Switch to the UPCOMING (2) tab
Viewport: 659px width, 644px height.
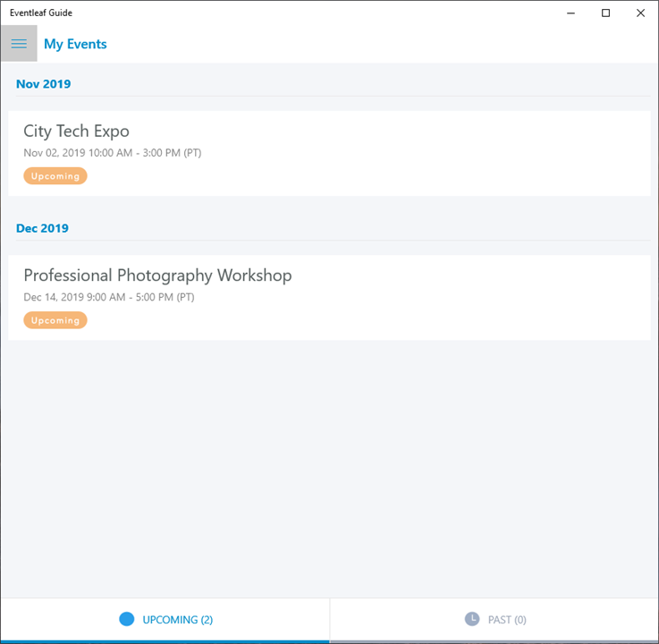[x=165, y=620]
